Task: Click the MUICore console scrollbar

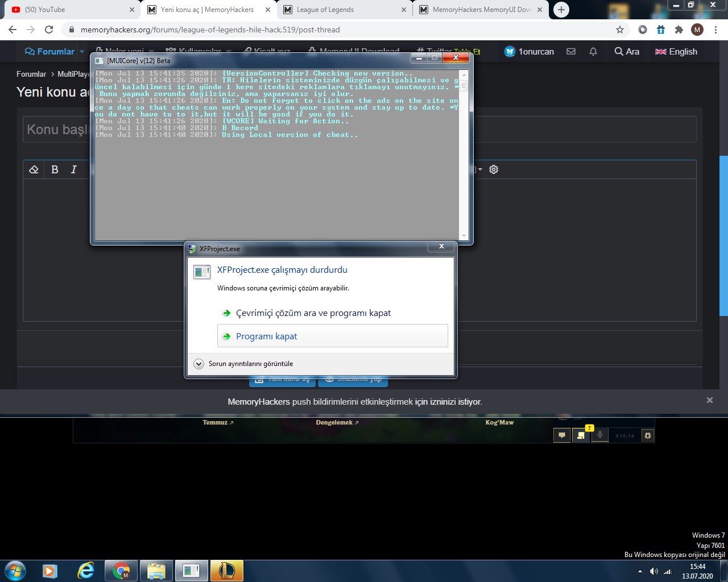Action: [x=464, y=86]
